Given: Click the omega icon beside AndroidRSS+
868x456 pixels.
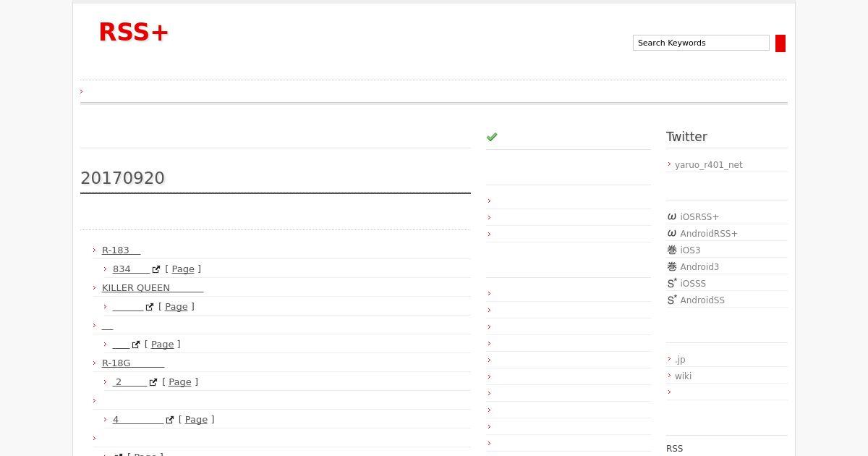Looking at the screenshot, I should (x=672, y=233).
